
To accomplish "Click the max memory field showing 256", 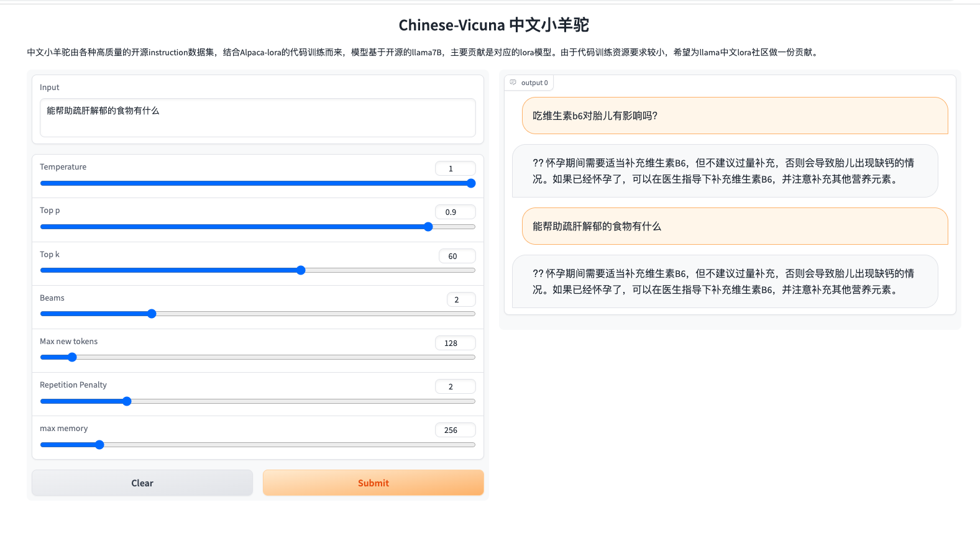I will [x=456, y=430].
